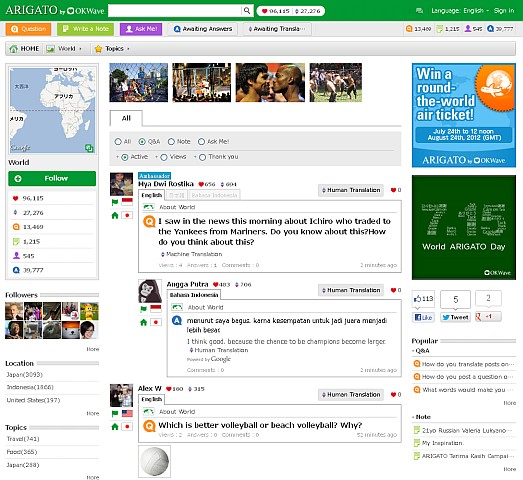The image size is (523, 480).
Task: Open the chat messages icon in header
Action: pyautogui.click(x=420, y=11)
